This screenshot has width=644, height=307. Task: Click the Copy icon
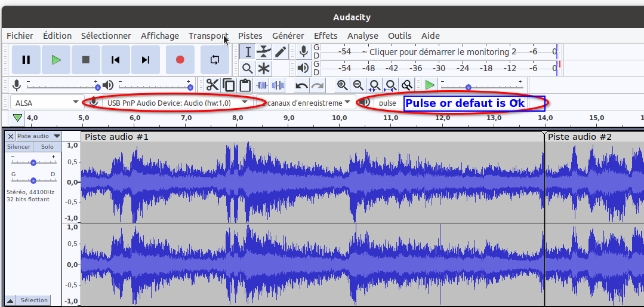229,85
